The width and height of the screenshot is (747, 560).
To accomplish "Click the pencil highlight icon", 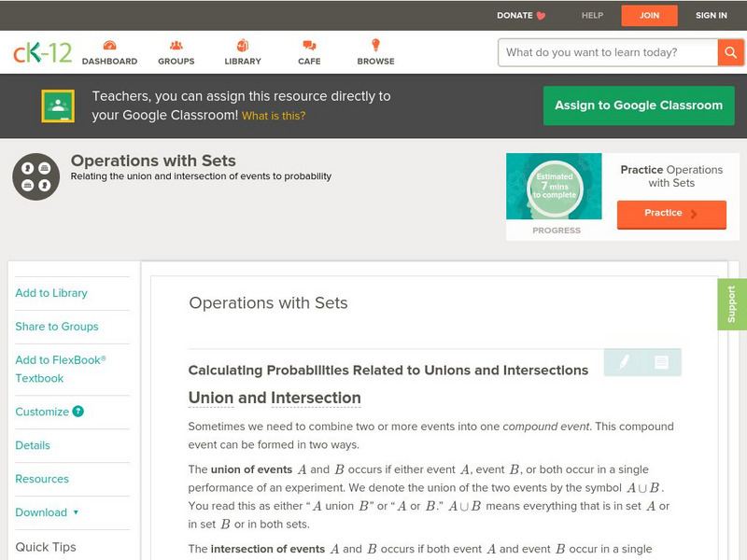I will click(624, 362).
